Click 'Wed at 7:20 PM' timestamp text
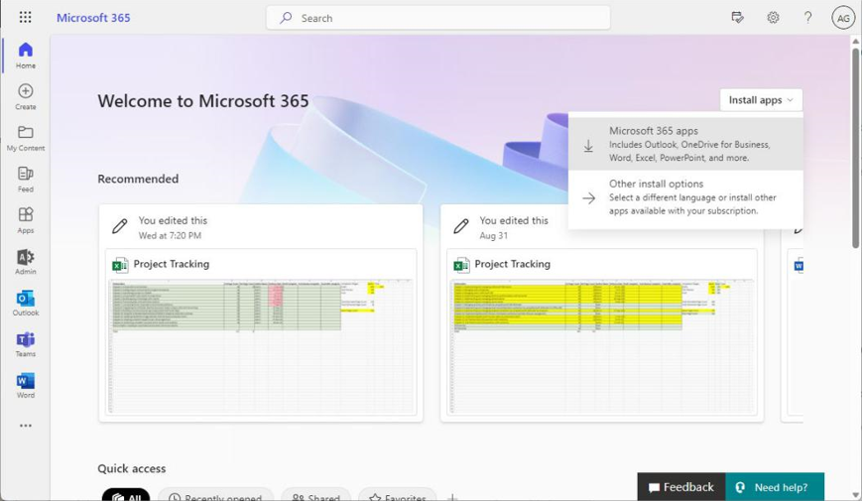Image resolution: width=865 pixels, height=504 pixels. 170,236
